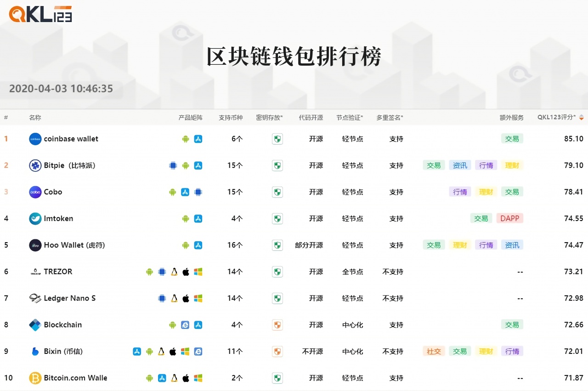Click Blockchain wallet logo icon
Screen dimensions: 588x391
pyautogui.click(x=35, y=325)
